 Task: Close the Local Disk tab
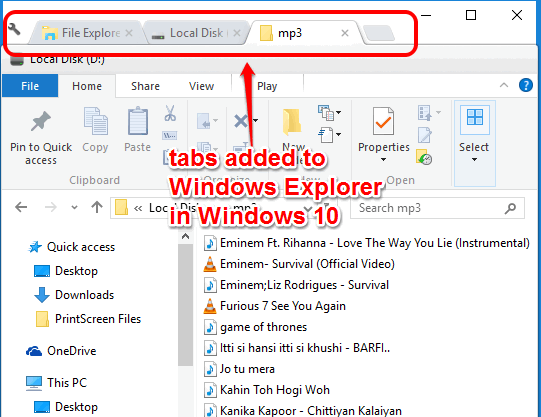pos(237,33)
